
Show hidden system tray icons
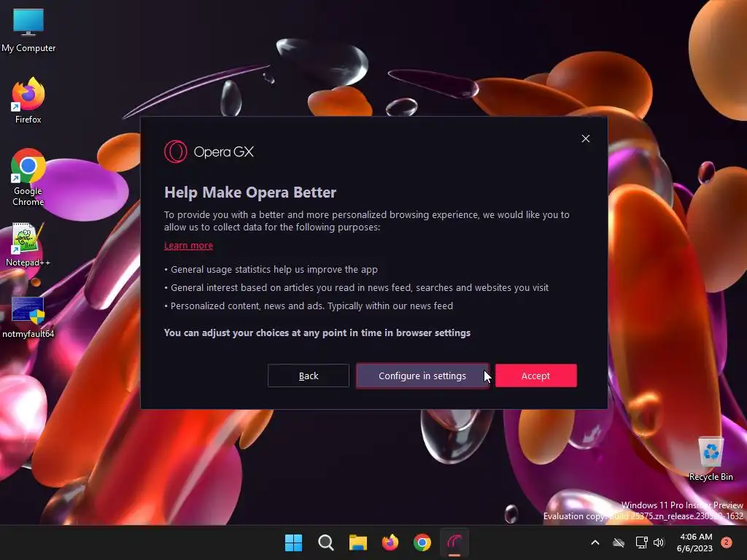tap(595, 542)
